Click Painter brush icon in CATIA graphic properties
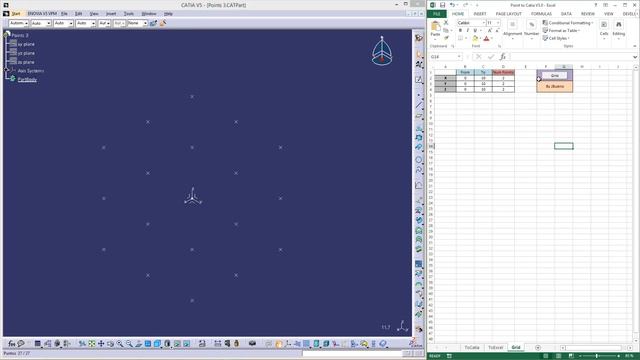The height and width of the screenshot is (360, 640). point(163,23)
